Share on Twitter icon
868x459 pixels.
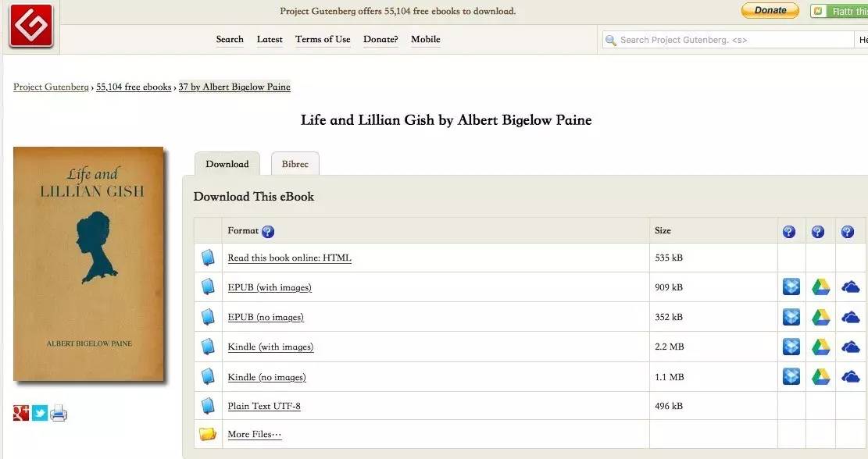40,413
